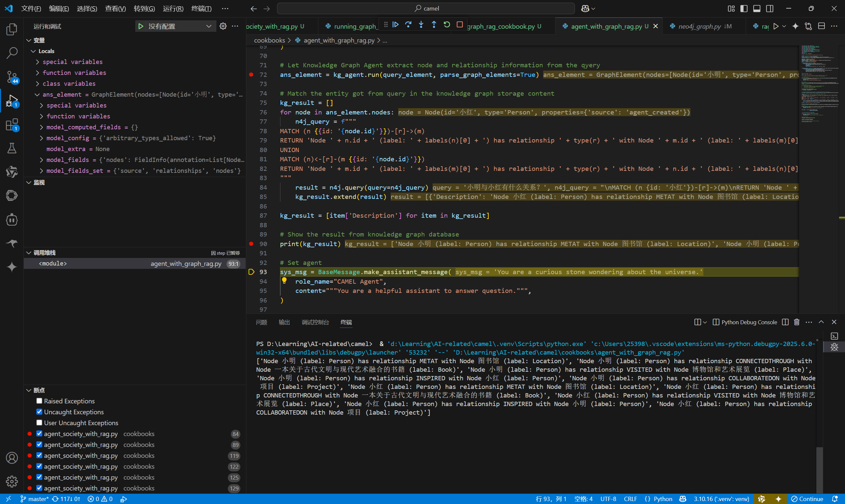Image resolution: width=845 pixels, height=504 pixels.
Task: Enable the User Uncaught Exceptions checkbox
Action: (39, 423)
